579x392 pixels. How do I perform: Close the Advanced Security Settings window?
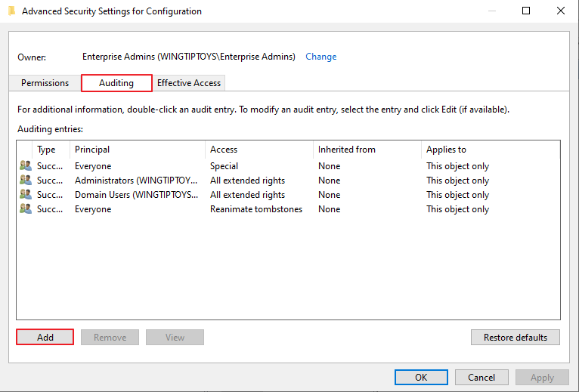coord(561,11)
